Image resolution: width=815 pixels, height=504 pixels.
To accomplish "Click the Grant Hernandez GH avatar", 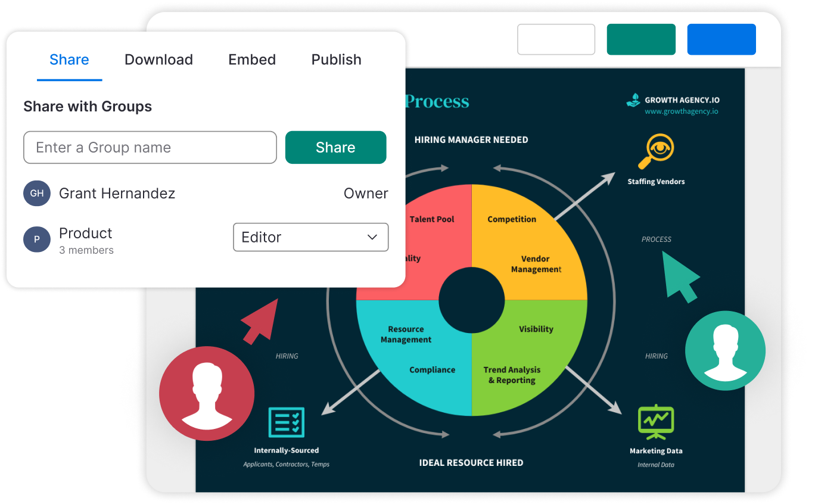I will 37,193.
